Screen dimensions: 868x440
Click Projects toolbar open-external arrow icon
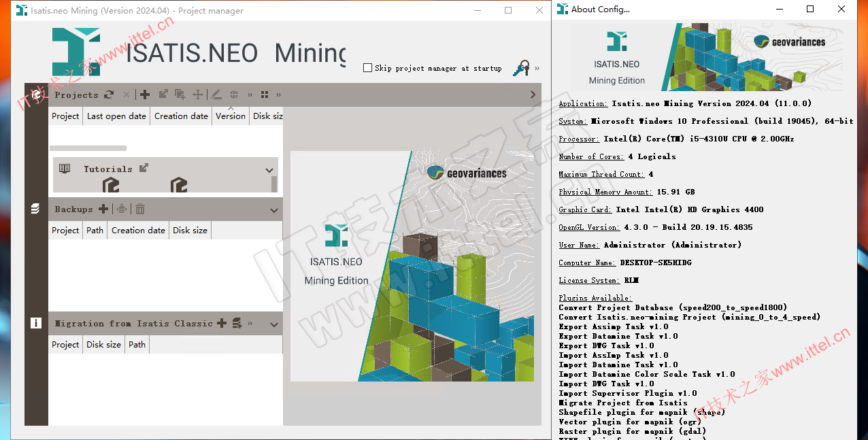click(163, 95)
